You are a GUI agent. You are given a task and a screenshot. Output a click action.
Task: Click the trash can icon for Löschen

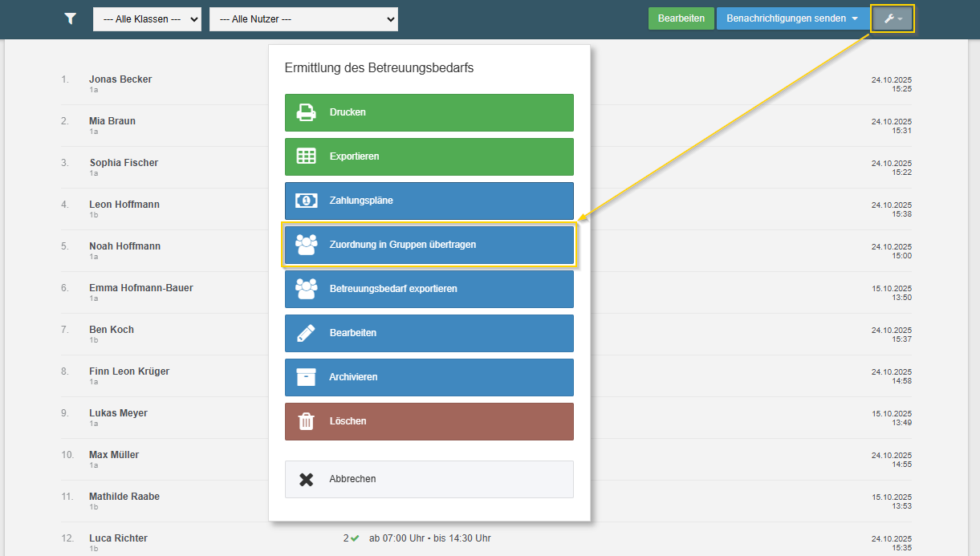[x=306, y=421]
